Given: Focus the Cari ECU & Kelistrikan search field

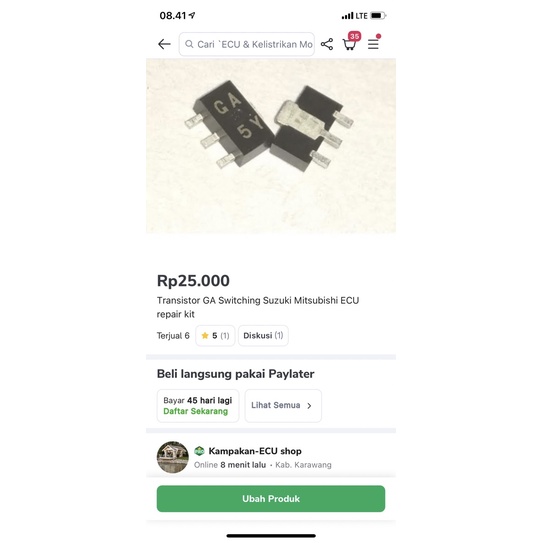Looking at the screenshot, I should point(247,44).
